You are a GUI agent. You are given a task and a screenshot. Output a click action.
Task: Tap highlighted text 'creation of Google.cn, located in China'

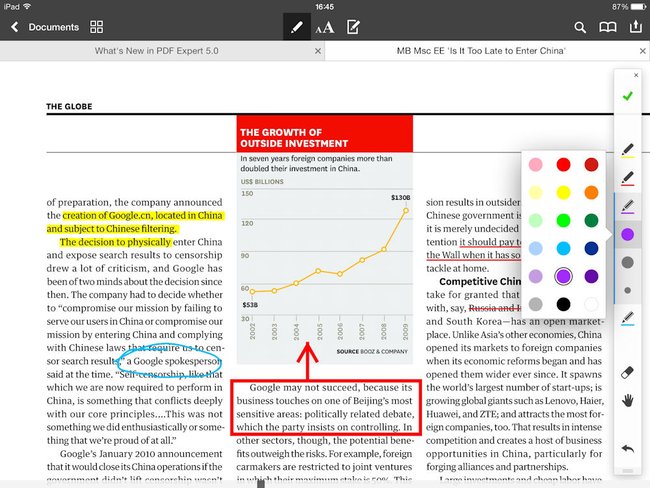click(143, 216)
